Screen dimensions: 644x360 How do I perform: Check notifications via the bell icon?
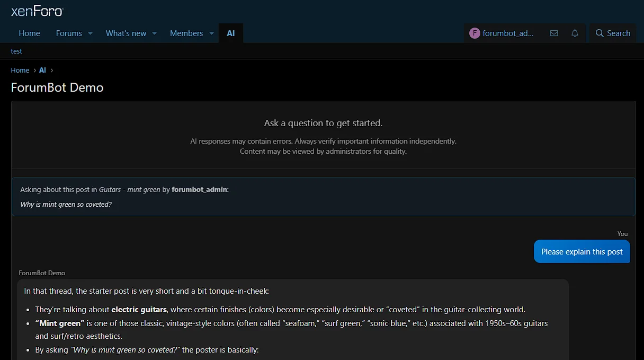(575, 33)
